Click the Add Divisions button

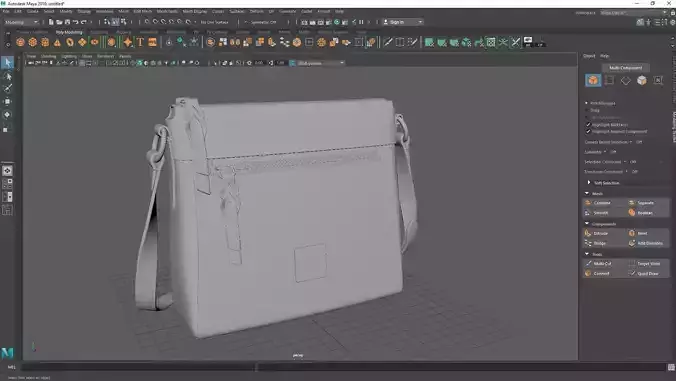648,243
